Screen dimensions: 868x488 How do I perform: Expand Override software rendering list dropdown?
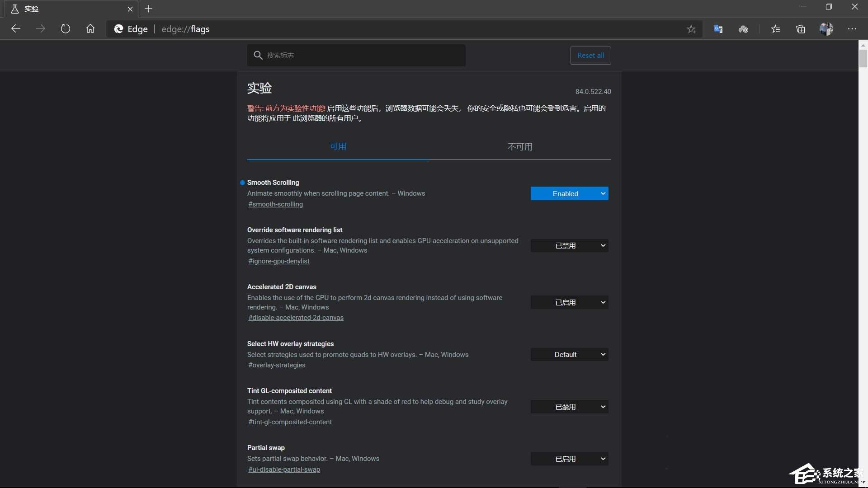(569, 245)
